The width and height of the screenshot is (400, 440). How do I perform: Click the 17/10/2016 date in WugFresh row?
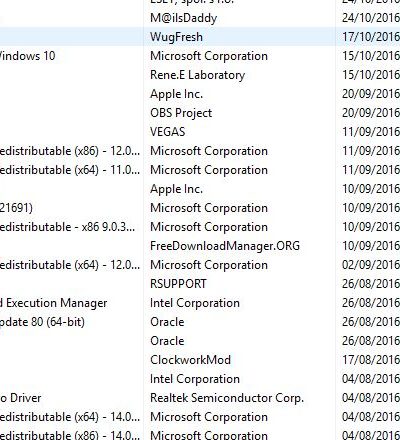point(371,37)
